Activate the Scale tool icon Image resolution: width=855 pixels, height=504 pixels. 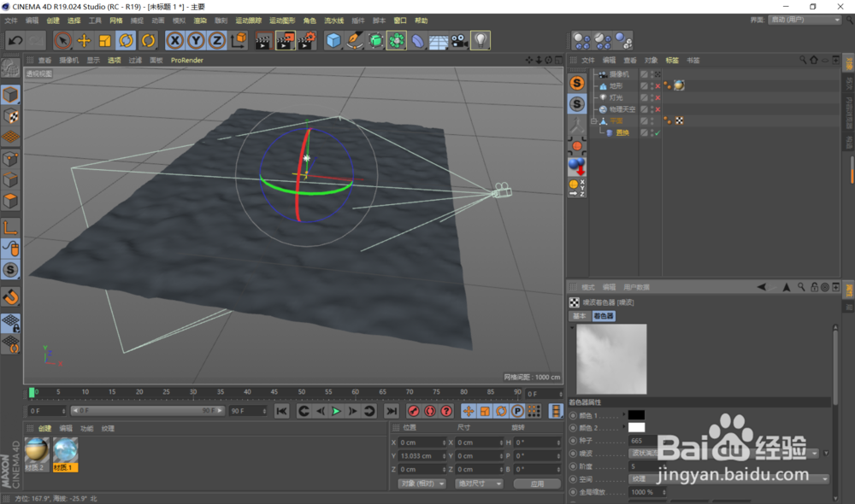pyautogui.click(x=104, y=40)
